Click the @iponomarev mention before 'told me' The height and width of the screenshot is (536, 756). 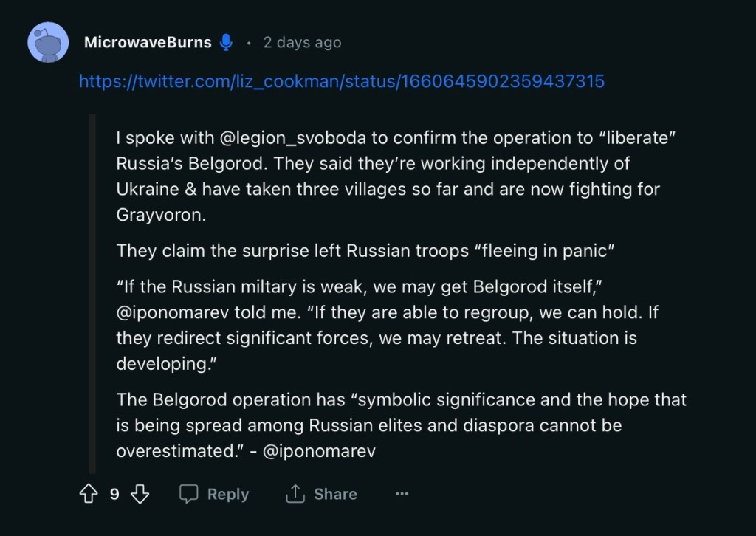pyautogui.click(x=172, y=312)
